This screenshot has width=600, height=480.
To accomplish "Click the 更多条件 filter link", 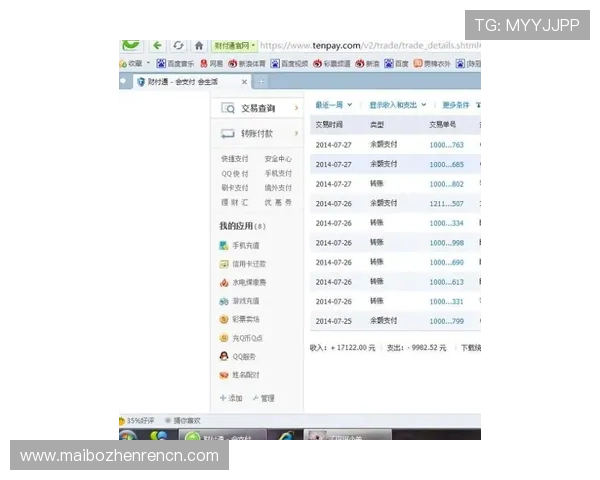I will coord(456,105).
